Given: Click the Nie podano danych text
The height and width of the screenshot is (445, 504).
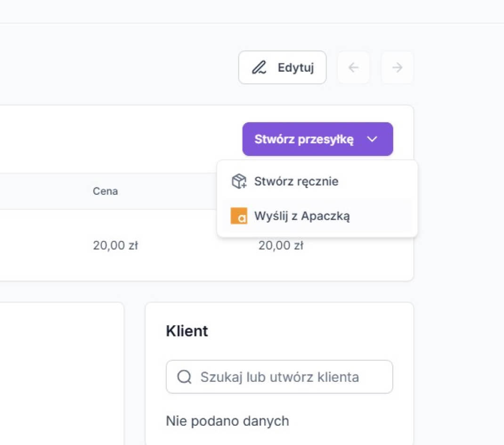Looking at the screenshot, I should pos(227,420).
